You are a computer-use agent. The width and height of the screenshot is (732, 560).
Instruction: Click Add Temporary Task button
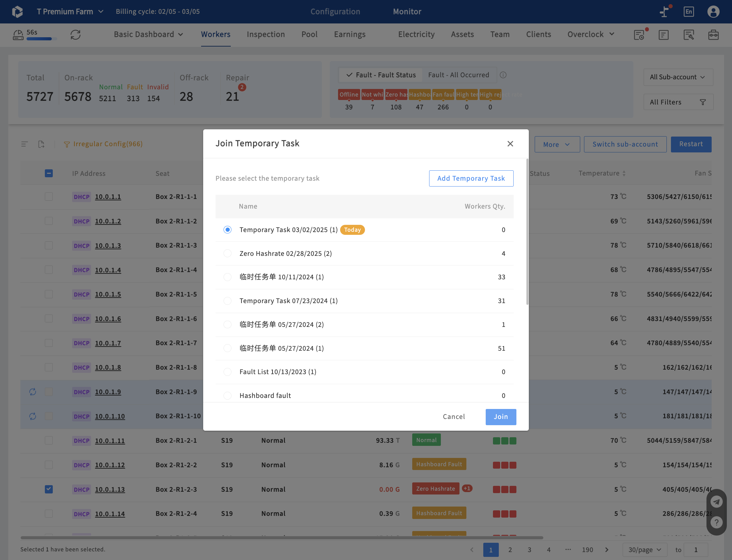[471, 178]
